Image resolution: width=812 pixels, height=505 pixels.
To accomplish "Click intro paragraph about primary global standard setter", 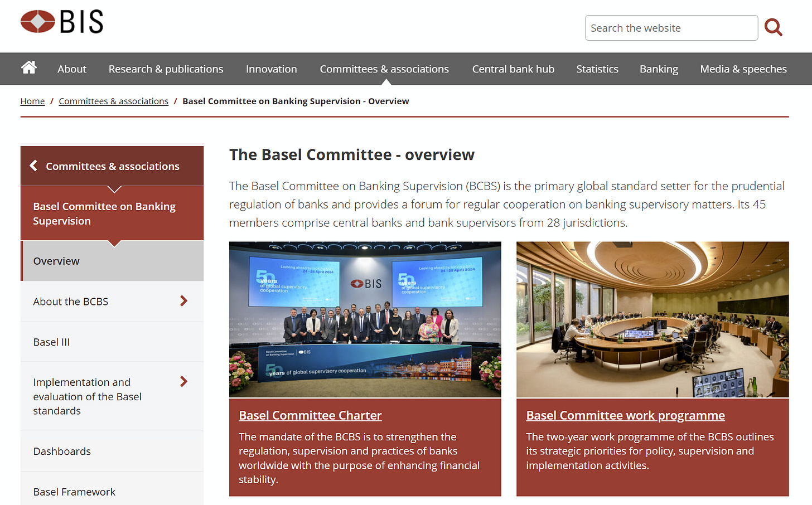I will pyautogui.click(x=507, y=204).
